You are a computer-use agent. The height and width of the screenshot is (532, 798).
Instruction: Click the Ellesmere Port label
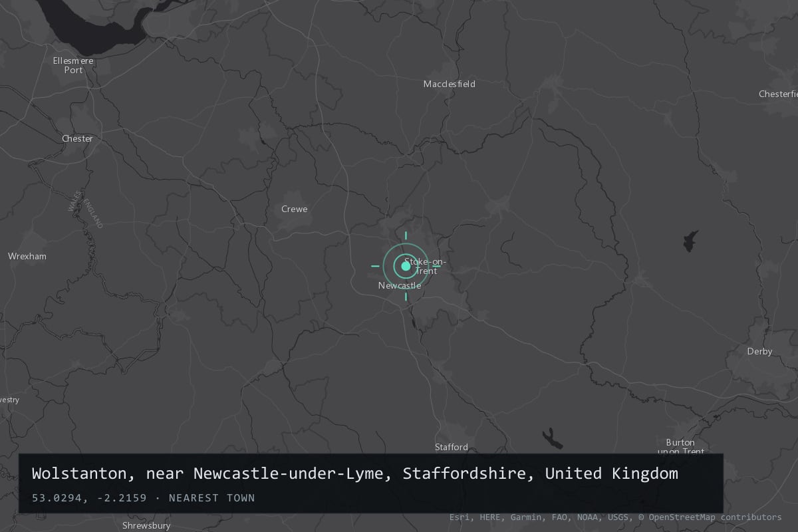[73, 65]
